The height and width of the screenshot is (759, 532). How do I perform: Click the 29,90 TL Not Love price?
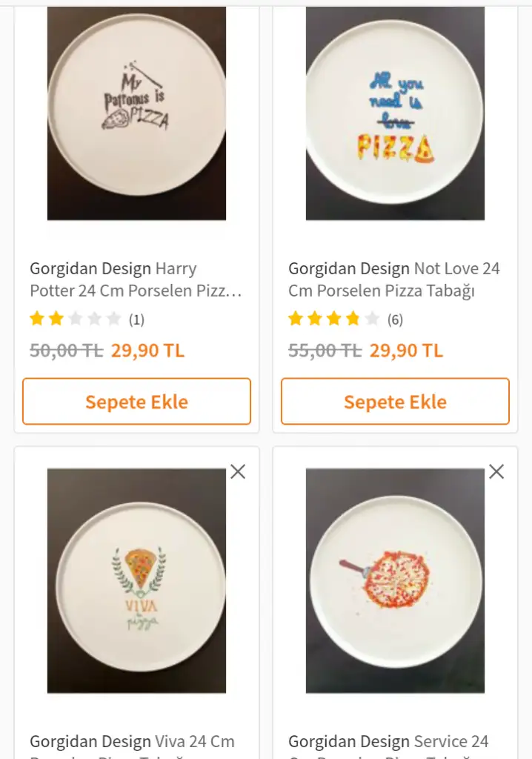[x=406, y=350]
